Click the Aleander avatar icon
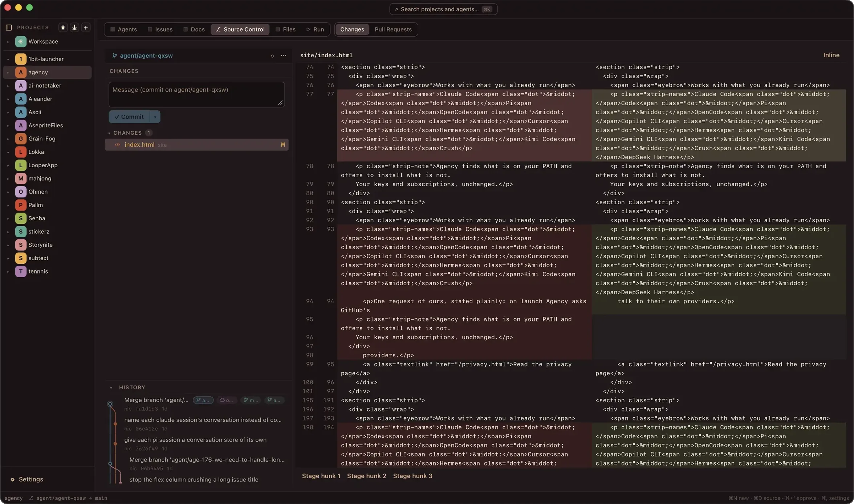854x504 pixels. point(21,99)
